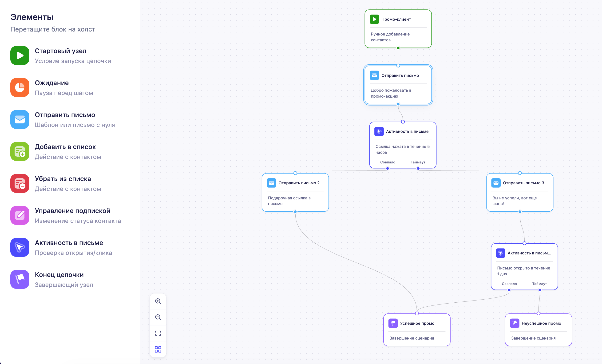Select the Добро пожаловать в промо-акцию letter node
602x364 pixels.
point(398,85)
